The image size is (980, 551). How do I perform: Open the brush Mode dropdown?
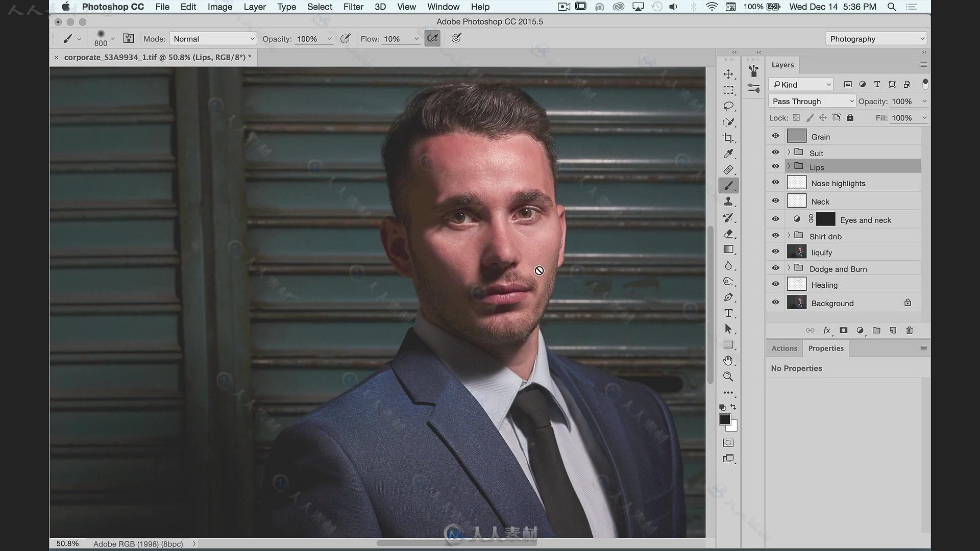point(213,39)
